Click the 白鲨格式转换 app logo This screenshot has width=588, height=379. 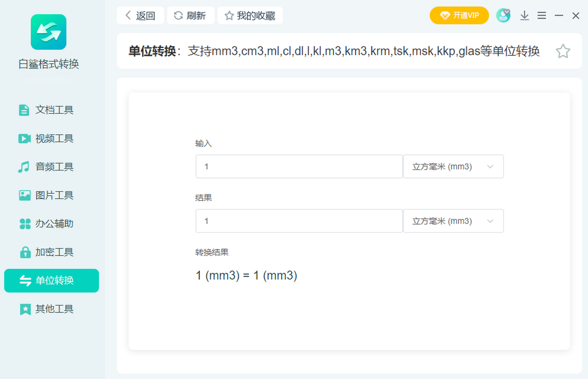49,32
